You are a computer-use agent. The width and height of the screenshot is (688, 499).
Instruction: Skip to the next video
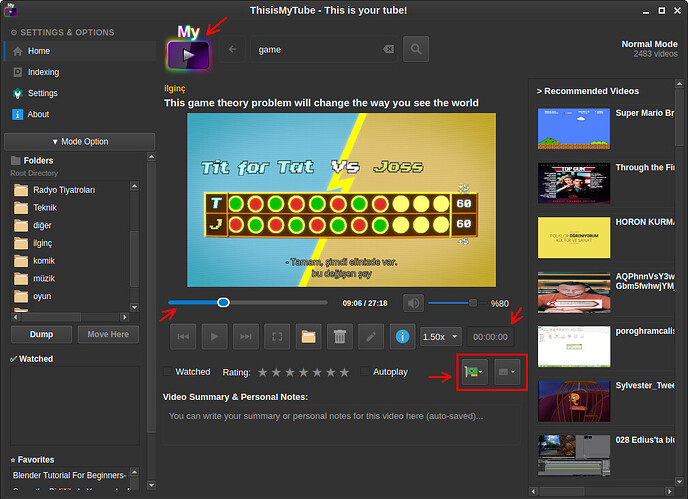[246, 337]
